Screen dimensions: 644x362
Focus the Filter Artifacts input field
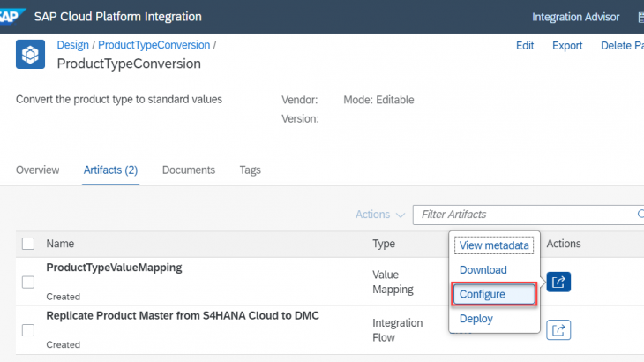click(x=520, y=215)
